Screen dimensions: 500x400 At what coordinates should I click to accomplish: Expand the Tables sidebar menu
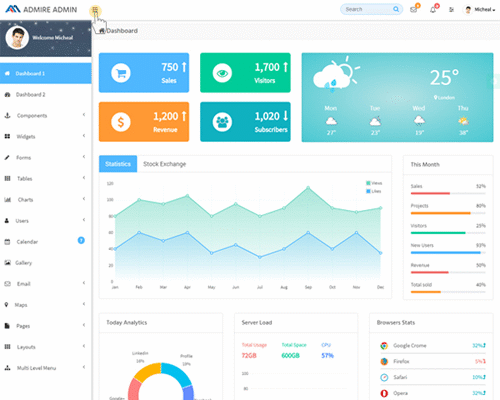tap(46, 178)
